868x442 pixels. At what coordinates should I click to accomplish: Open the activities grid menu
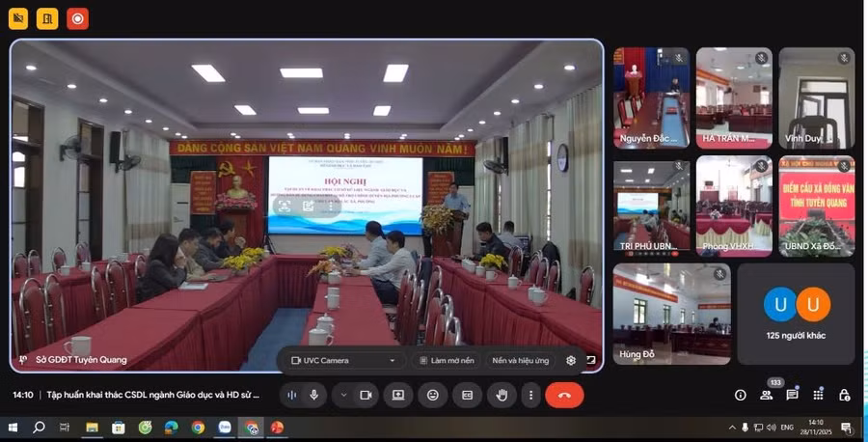818,395
